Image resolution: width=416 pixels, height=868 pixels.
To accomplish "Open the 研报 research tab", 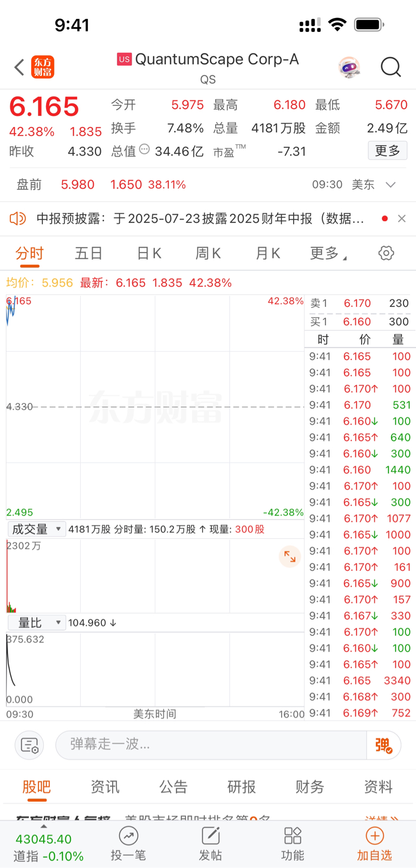I will pyautogui.click(x=242, y=787).
